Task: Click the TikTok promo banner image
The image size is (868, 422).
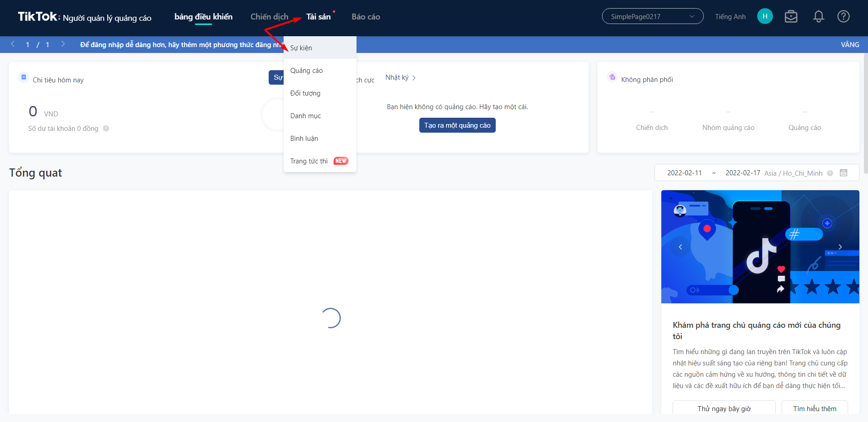Action: pyautogui.click(x=760, y=247)
